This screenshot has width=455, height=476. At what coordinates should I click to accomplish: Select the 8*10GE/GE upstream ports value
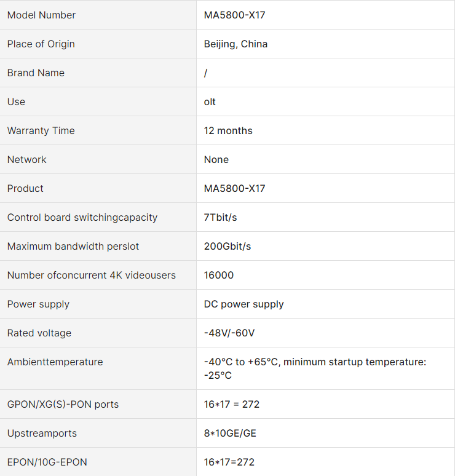[x=230, y=433]
